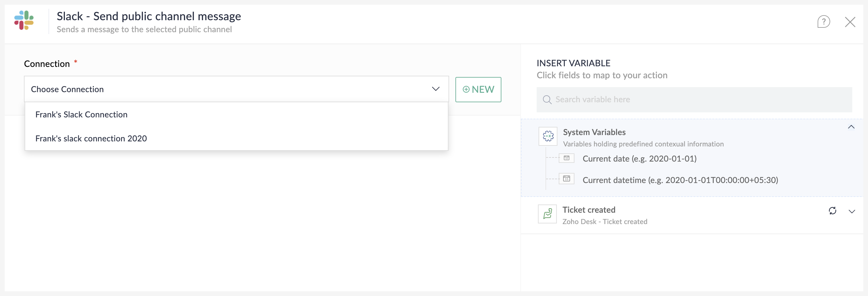868x296 pixels.
Task: Click the System Variables gear icon
Action: (x=548, y=136)
